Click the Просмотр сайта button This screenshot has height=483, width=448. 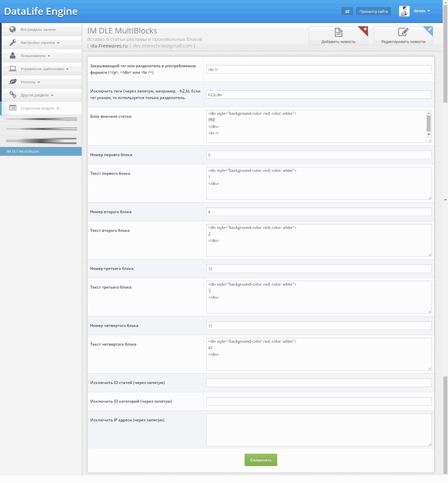(x=374, y=11)
